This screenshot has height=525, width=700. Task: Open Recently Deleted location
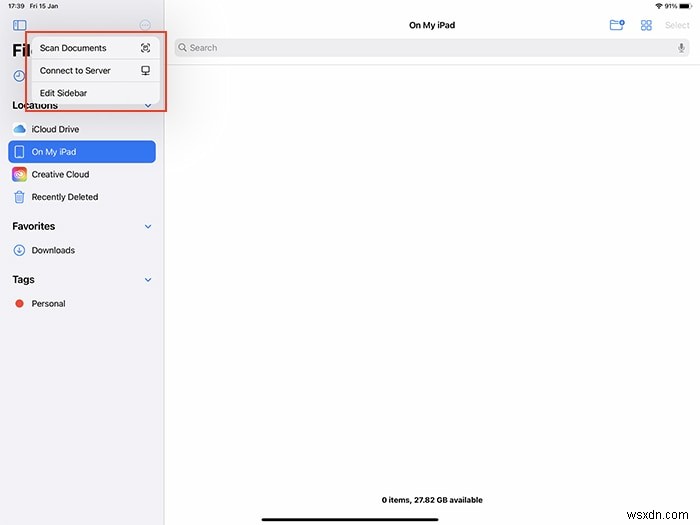pyautogui.click(x=82, y=197)
